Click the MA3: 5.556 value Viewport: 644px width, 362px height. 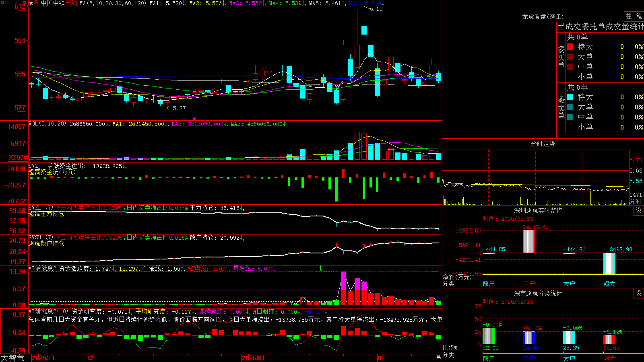pos(247,3)
